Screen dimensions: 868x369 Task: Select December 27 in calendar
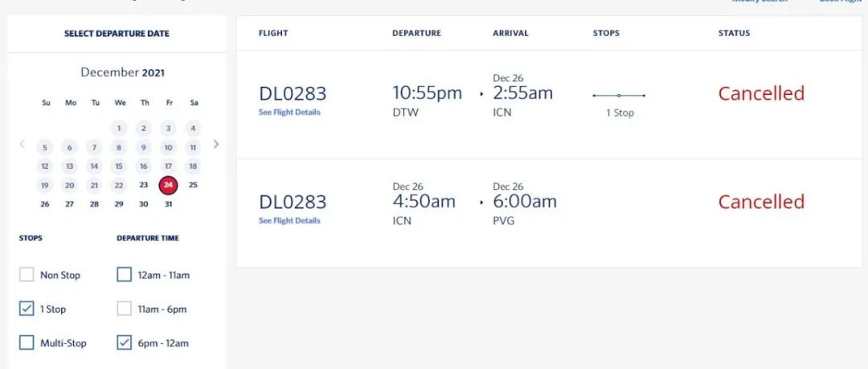(70, 204)
